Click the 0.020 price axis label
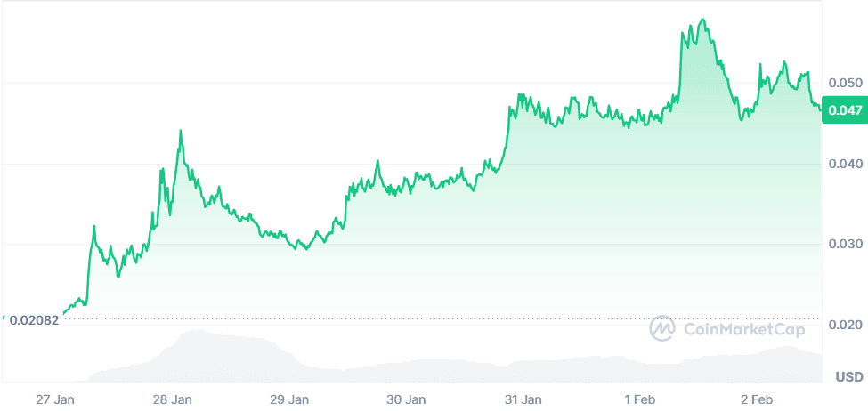 (844, 325)
